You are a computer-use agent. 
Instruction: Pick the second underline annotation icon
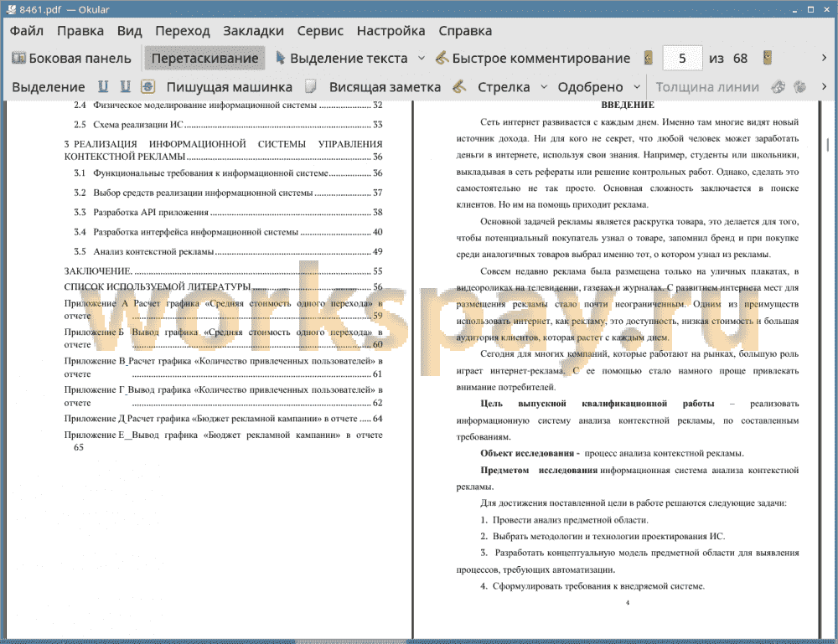125,86
